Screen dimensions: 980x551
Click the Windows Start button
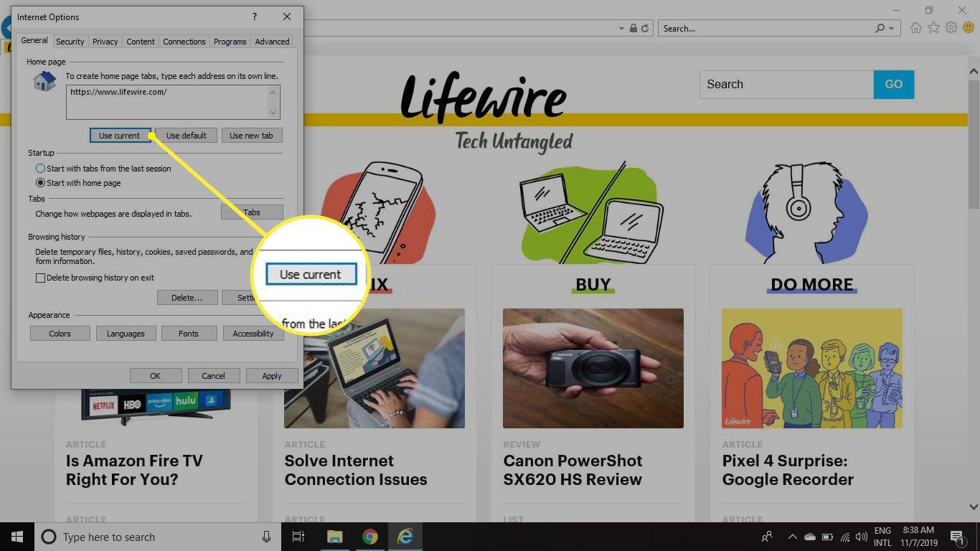pos(17,537)
